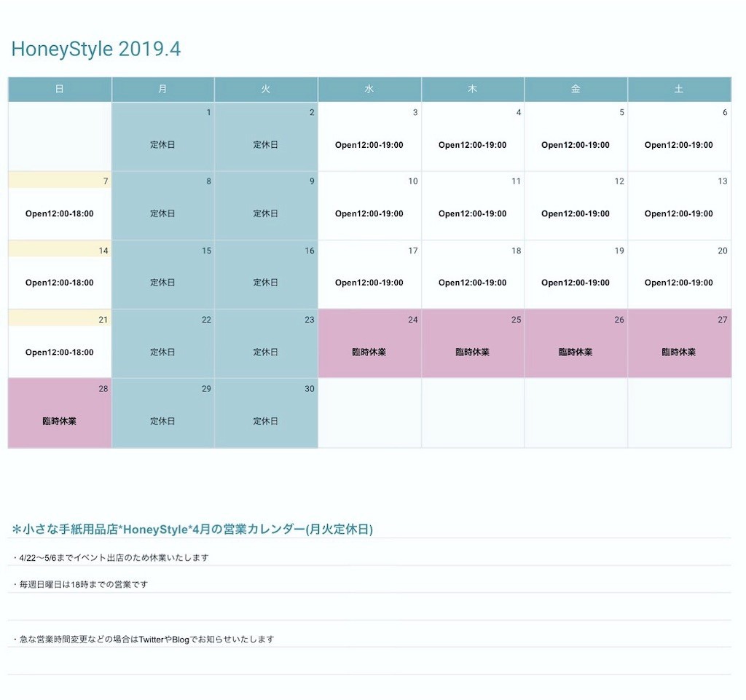Select the 金 (Friday) column header
Viewport: 746px width, 700px height.
(576, 89)
